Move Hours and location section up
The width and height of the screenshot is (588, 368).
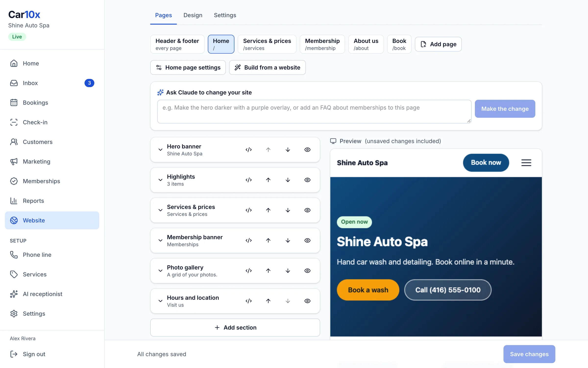(268, 301)
